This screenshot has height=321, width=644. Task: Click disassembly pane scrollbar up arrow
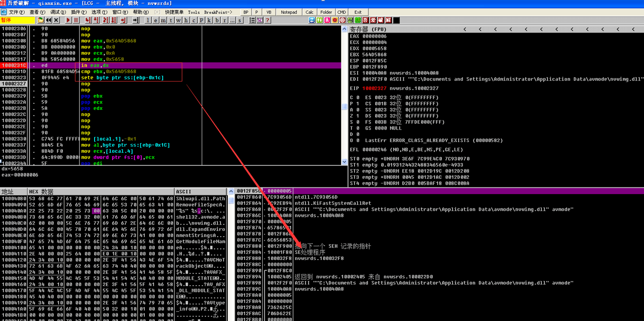pyautogui.click(x=344, y=29)
